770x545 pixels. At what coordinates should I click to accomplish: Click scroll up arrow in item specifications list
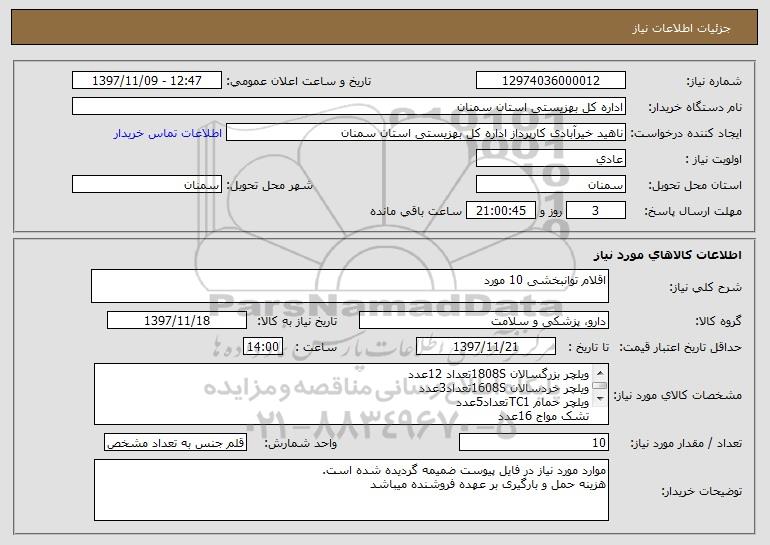pos(600,373)
